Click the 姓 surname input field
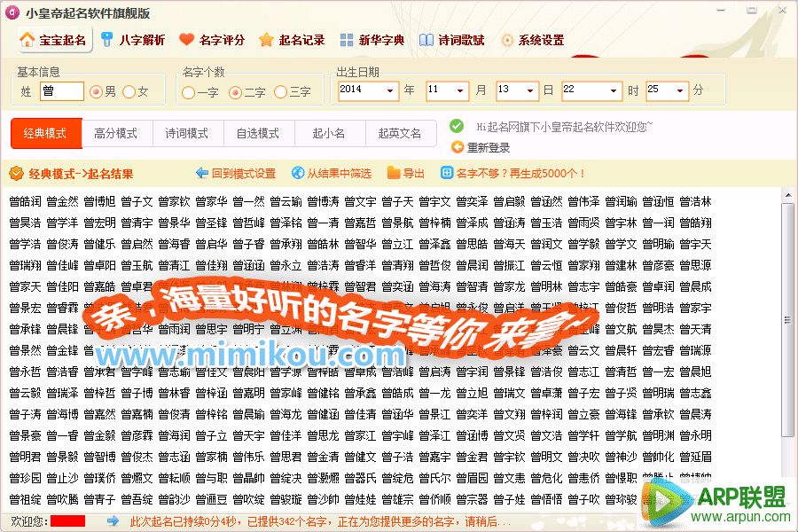The width and height of the screenshot is (798, 532). click(61, 91)
